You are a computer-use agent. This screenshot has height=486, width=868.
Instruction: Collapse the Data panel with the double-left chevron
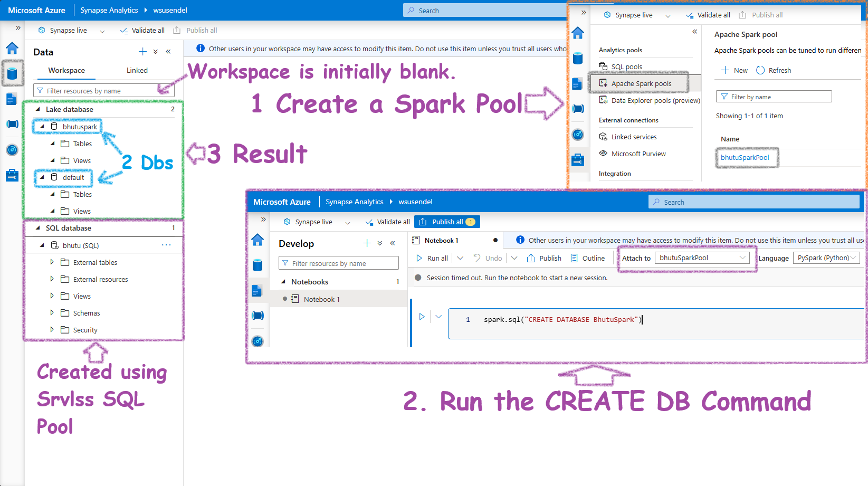click(168, 52)
